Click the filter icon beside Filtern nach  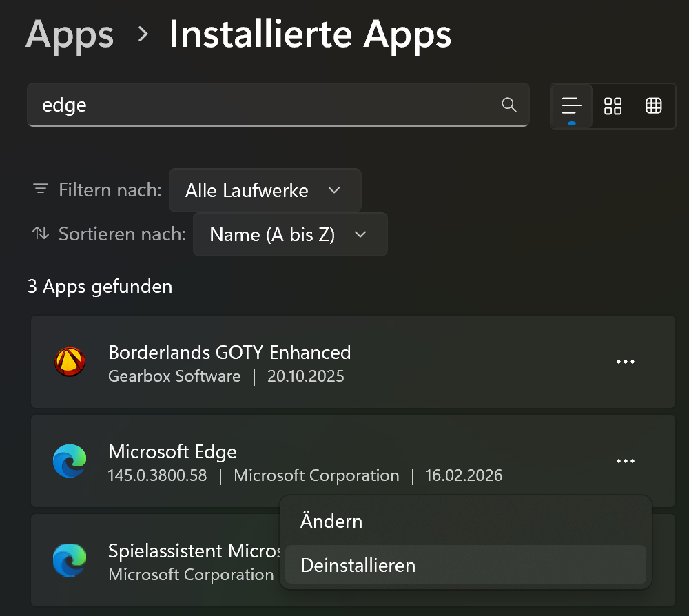(x=41, y=189)
